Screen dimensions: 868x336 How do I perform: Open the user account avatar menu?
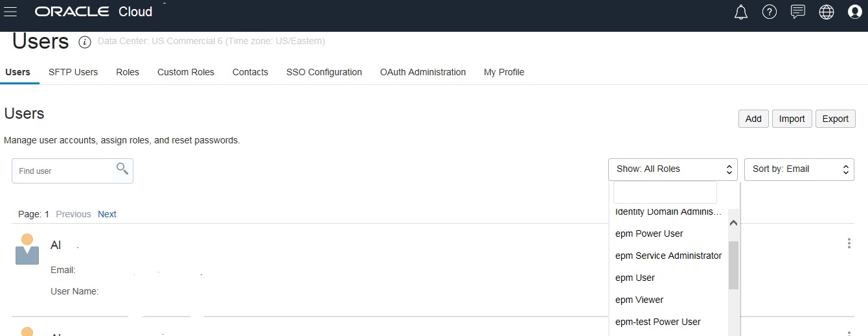click(x=855, y=12)
